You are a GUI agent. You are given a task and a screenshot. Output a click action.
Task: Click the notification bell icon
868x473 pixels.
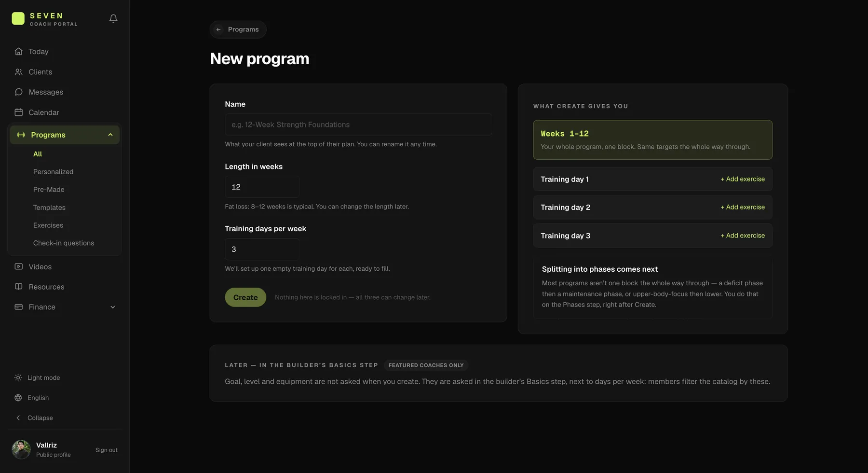[113, 18]
